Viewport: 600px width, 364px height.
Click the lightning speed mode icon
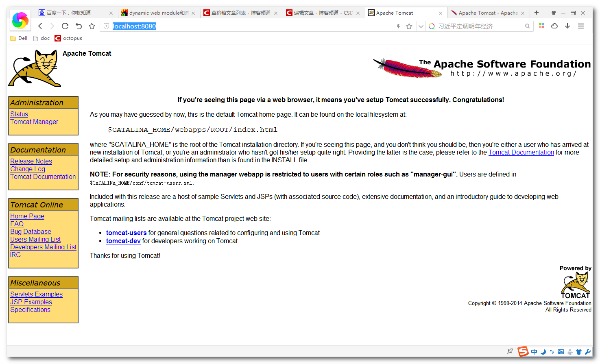(398, 26)
